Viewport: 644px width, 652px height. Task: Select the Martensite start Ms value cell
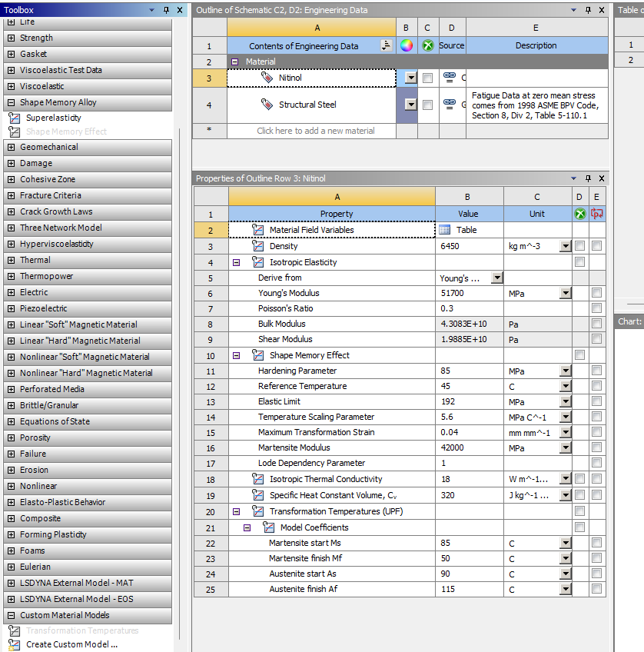(469, 543)
